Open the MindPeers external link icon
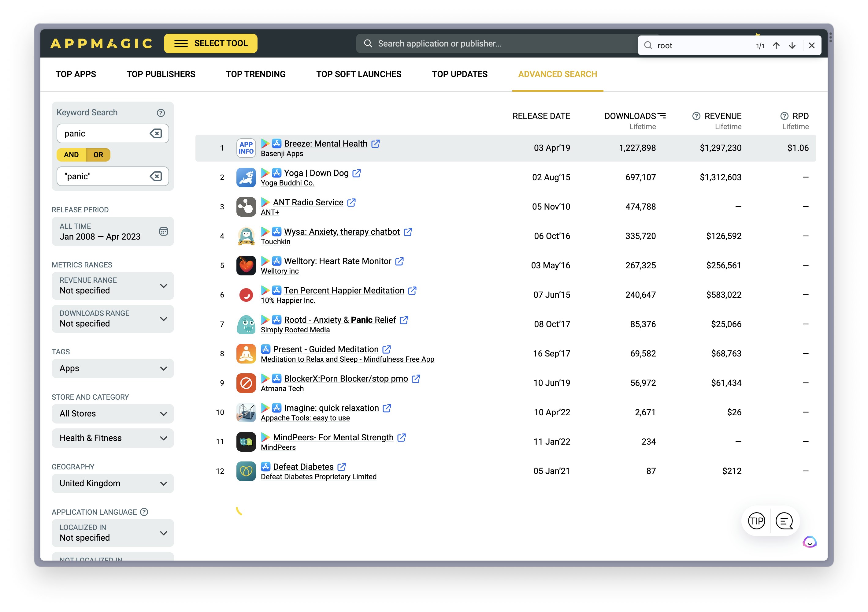868x612 pixels. (402, 438)
